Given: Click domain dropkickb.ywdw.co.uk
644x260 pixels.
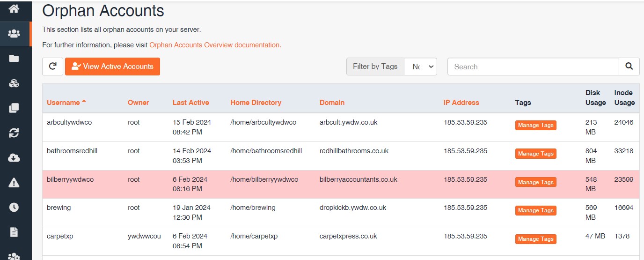Looking at the screenshot, I should click(353, 208).
